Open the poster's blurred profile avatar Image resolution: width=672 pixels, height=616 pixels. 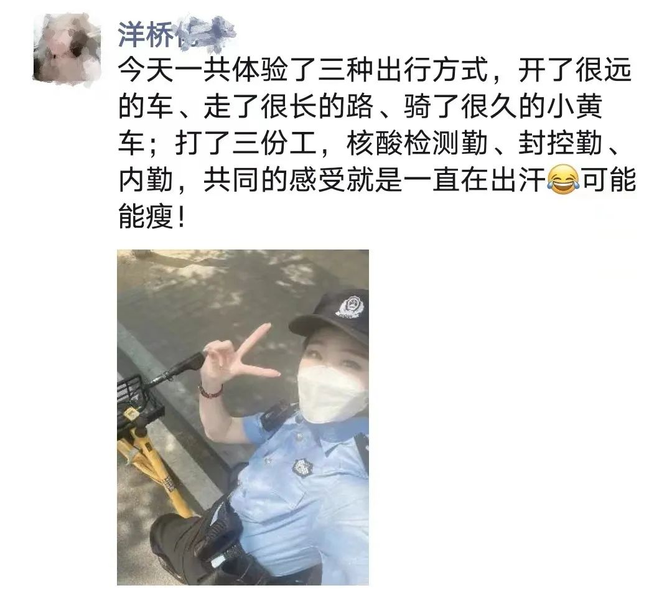click(67, 48)
